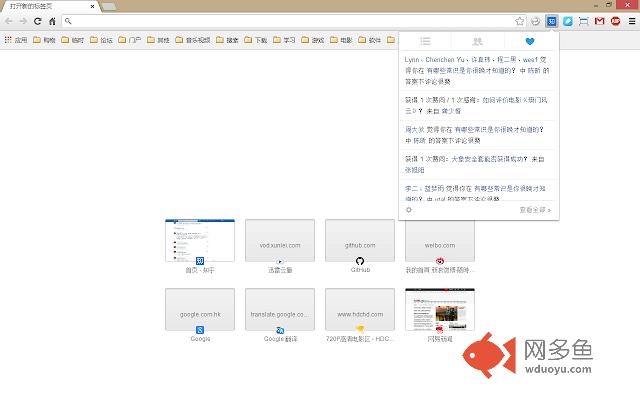Open the 首页 - 知乎 thumbnail
Screen dimensions: 640x400
pyautogui.click(x=200, y=240)
